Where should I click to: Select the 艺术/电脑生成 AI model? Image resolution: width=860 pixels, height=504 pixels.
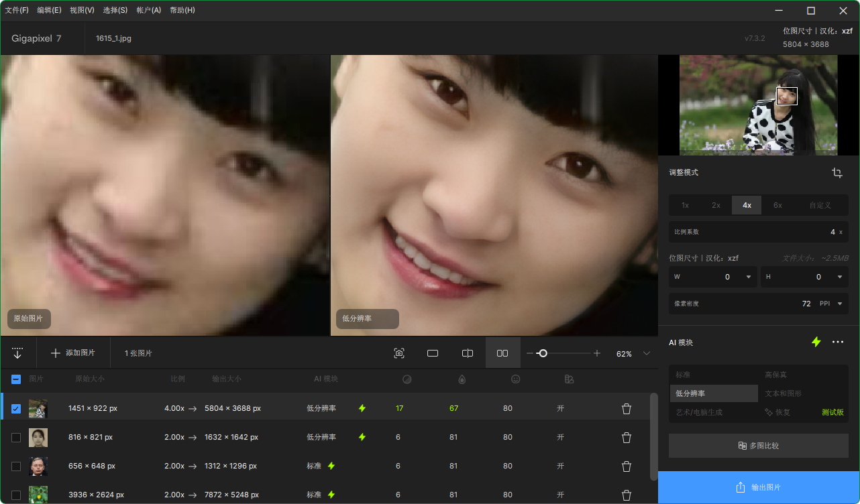pos(714,412)
